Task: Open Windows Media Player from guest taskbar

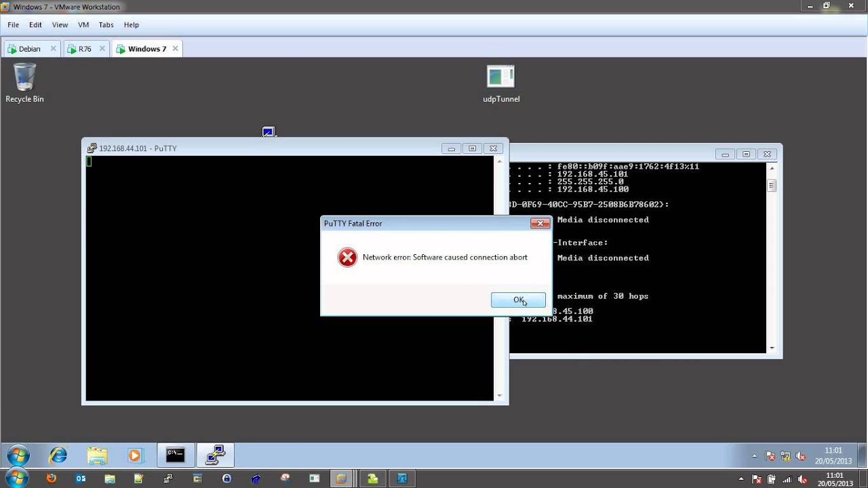Action: [x=136, y=455]
